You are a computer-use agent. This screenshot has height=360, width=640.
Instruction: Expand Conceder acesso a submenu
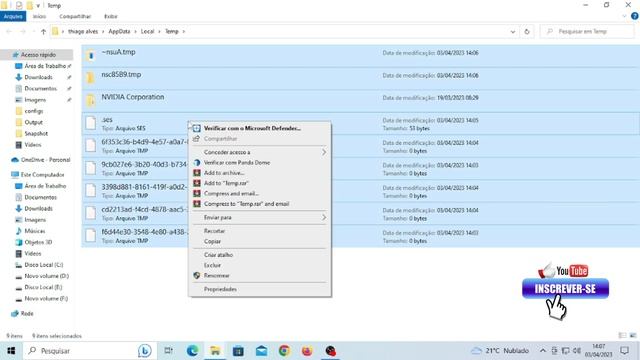pos(260,152)
